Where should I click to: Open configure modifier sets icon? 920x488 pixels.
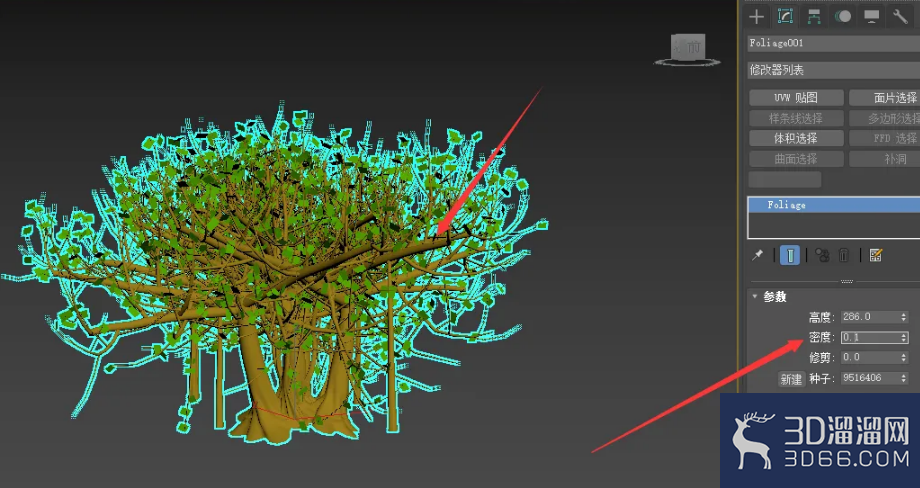(x=876, y=255)
